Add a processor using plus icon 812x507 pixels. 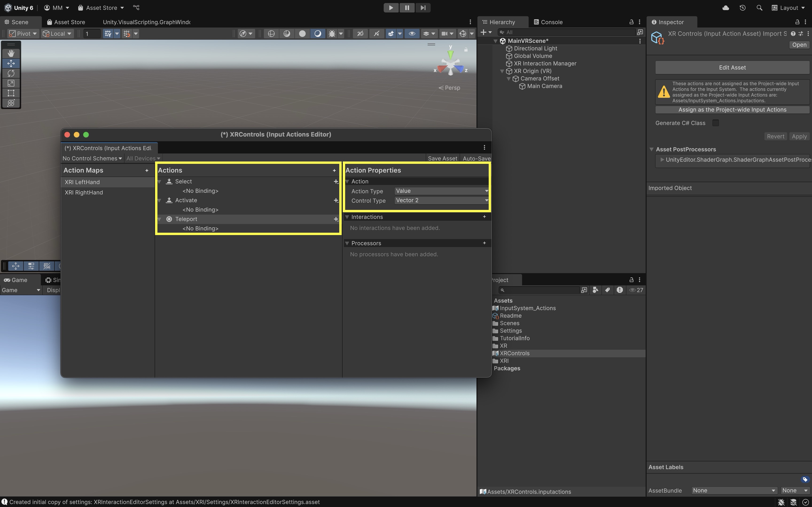484,243
